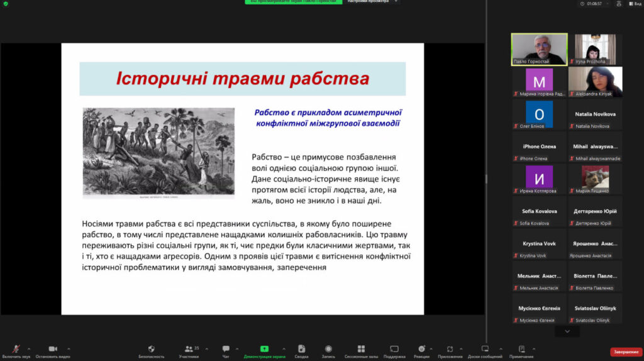Start sharing via Демонстрация экрана icon
644x361 pixels.
click(264, 348)
